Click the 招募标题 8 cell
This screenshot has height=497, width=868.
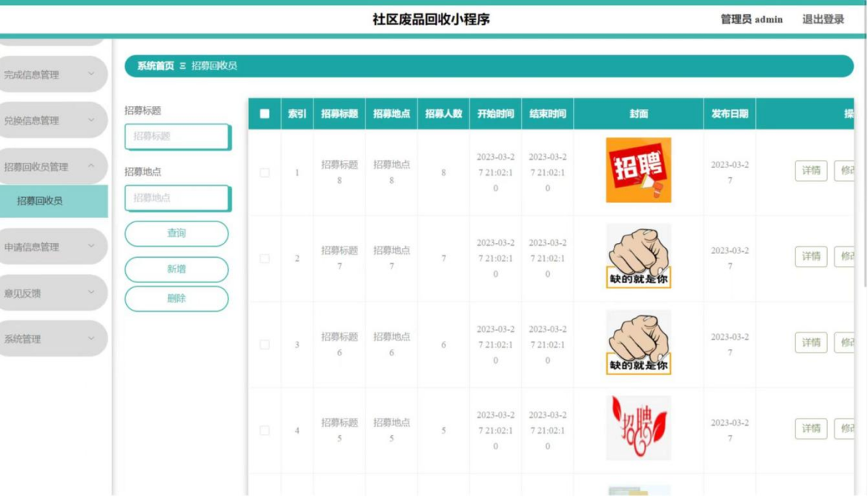pyautogui.click(x=339, y=172)
